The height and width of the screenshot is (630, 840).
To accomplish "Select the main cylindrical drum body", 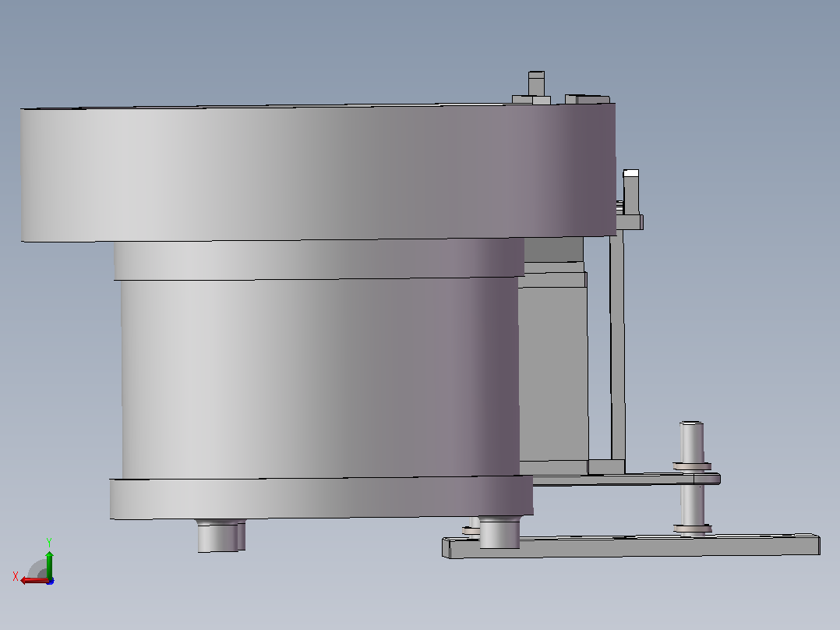I will 319,378.
